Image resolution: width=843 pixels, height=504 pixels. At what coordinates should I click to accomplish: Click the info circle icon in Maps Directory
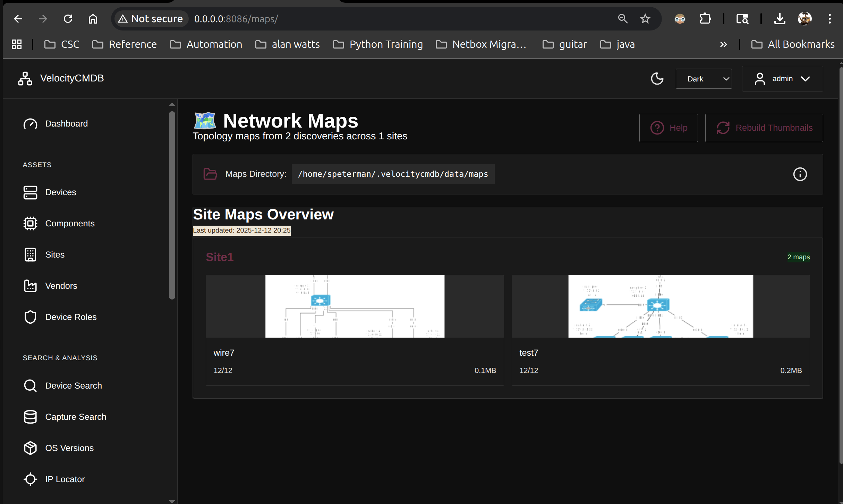pyautogui.click(x=800, y=174)
